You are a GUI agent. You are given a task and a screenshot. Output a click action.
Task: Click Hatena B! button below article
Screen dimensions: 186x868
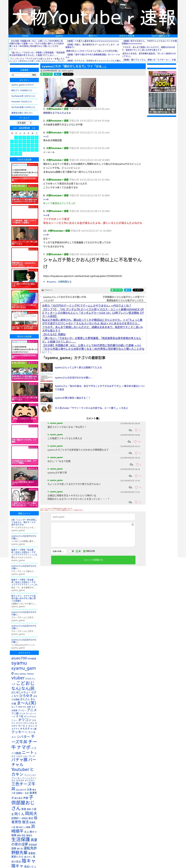[x=128, y=290]
